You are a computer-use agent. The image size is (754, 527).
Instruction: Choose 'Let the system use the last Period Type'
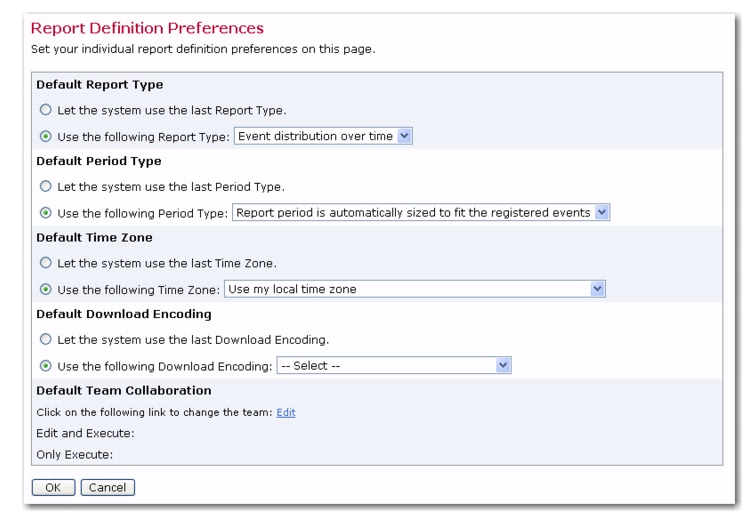(x=46, y=187)
